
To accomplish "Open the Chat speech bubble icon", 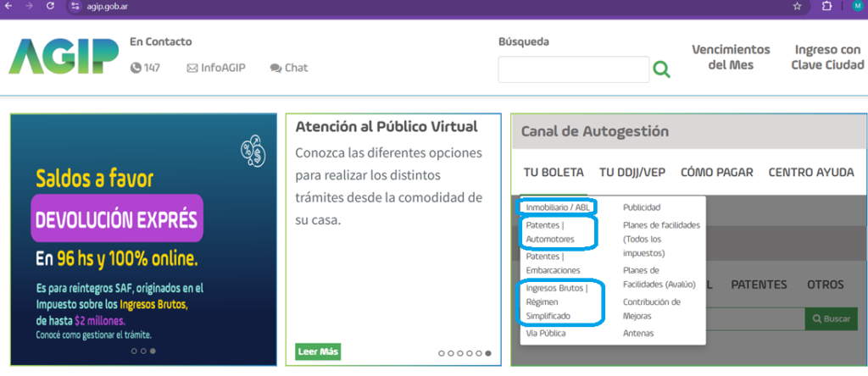I will point(275,68).
